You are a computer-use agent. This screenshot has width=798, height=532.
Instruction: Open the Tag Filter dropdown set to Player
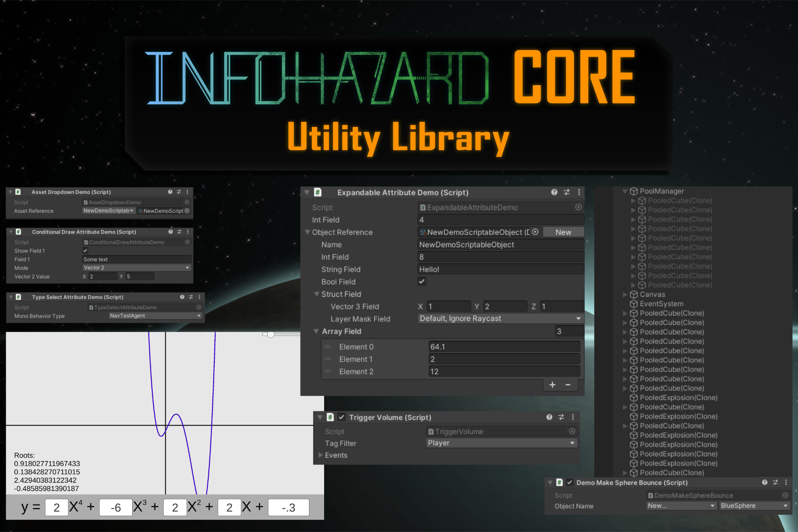tap(501, 443)
